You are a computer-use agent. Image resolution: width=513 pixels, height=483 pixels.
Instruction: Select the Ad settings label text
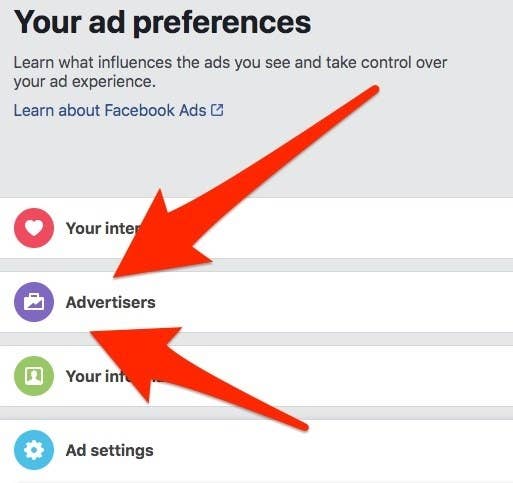point(110,450)
